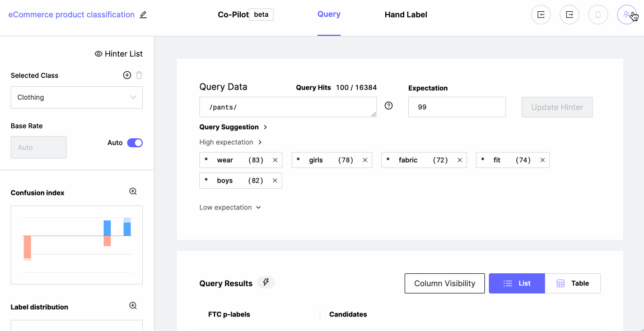
Task: Open the Co-Pilot beta tab
Action: [x=245, y=15]
